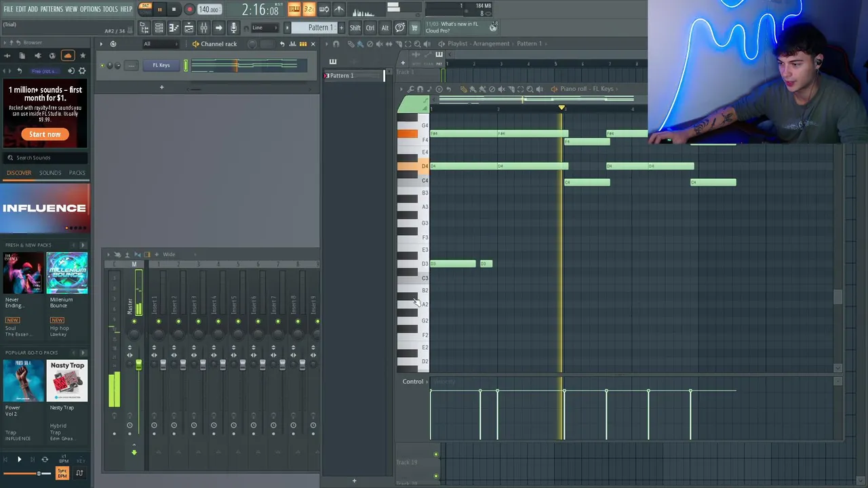Select piano roll paint brush tool
Image resolution: width=868 pixels, height=488 pixels.
[473, 89]
